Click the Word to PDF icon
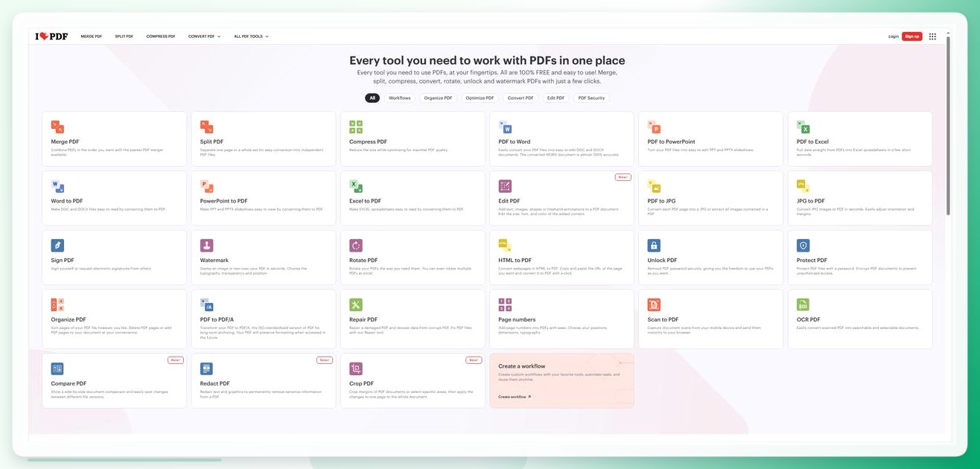This screenshot has height=469, width=980. tap(57, 186)
